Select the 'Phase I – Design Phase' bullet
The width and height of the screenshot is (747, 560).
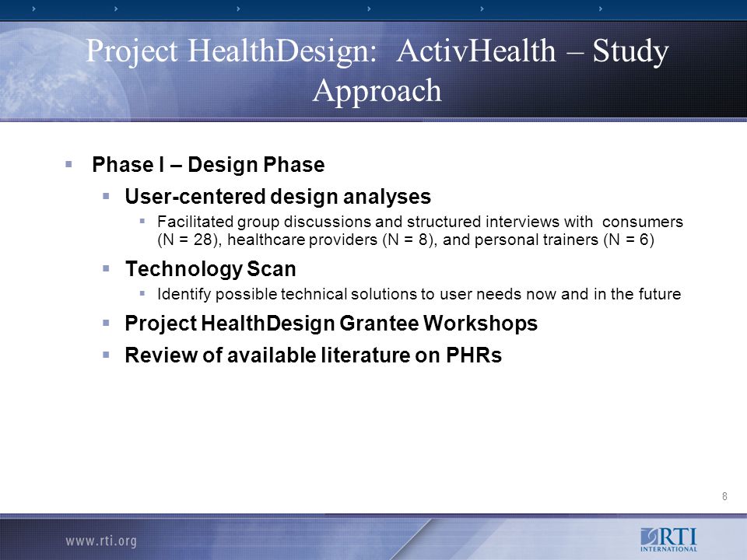(x=209, y=165)
